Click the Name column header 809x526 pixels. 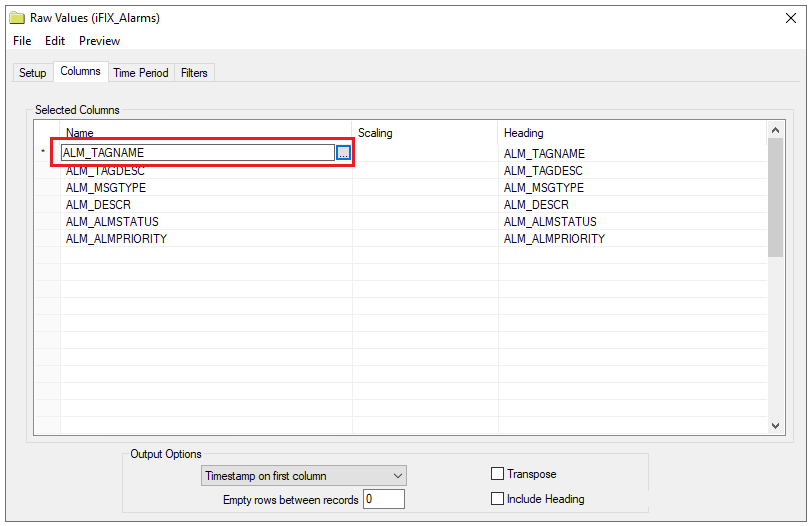click(x=206, y=133)
